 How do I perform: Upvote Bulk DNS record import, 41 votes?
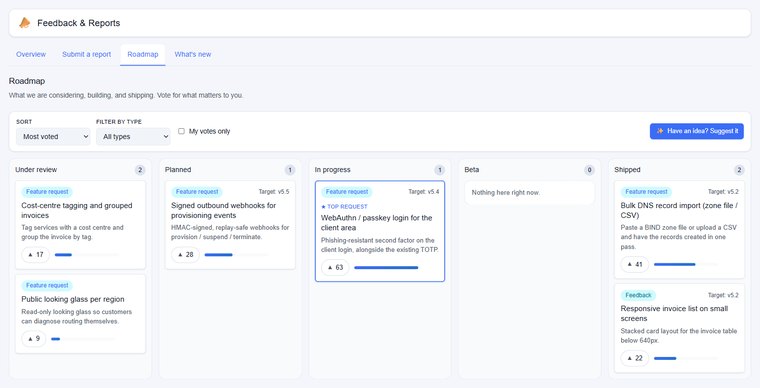click(635, 264)
